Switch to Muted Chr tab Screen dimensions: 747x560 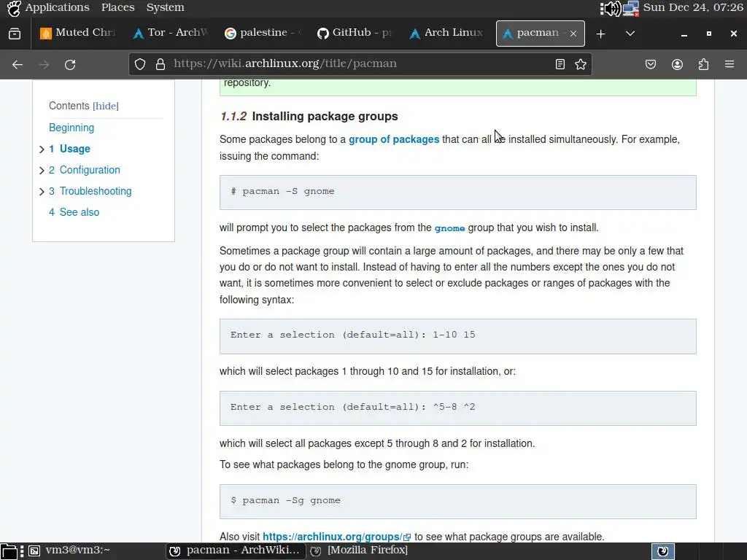pos(79,34)
